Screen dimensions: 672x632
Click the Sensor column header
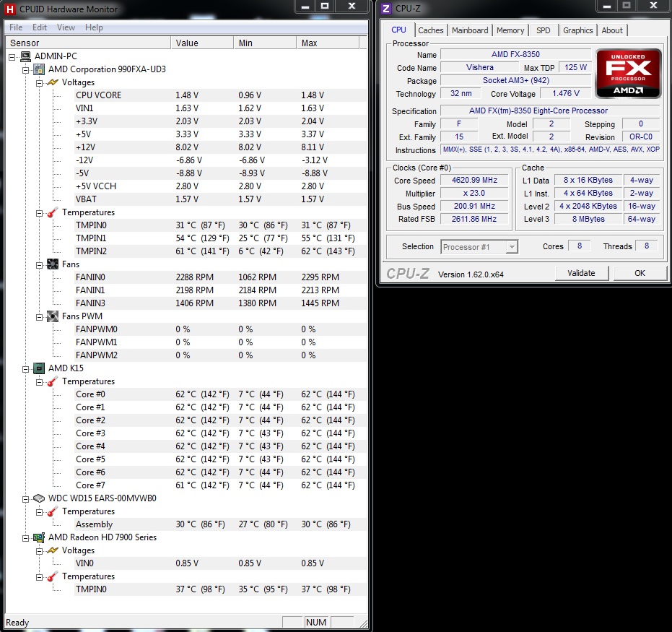[89, 43]
